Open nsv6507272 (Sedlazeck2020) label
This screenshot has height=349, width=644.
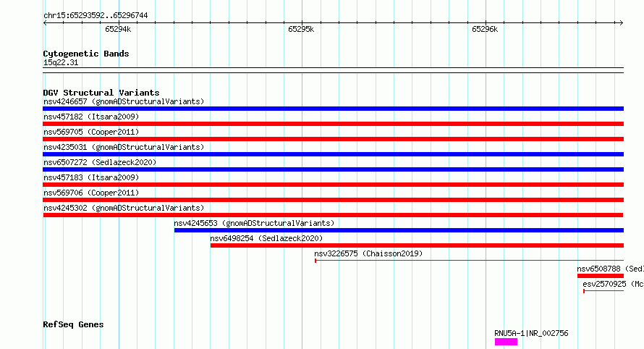pos(100,162)
